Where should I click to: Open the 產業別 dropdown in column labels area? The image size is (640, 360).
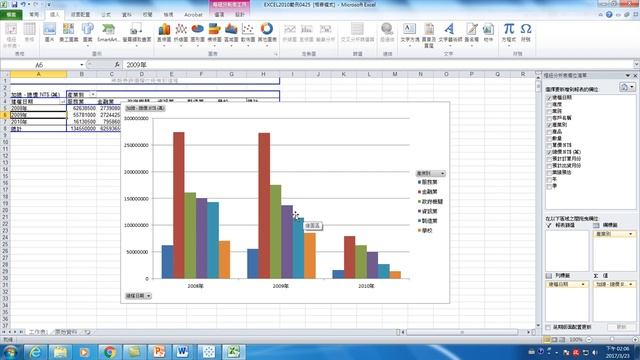coord(631,234)
